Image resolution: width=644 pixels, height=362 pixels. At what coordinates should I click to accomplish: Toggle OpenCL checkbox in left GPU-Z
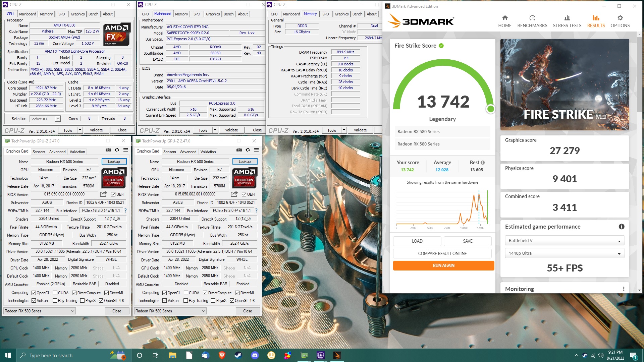34,293
